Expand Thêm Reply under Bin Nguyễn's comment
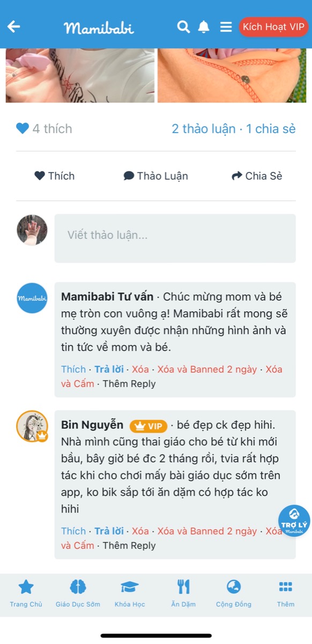312x644 pixels. (x=128, y=545)
